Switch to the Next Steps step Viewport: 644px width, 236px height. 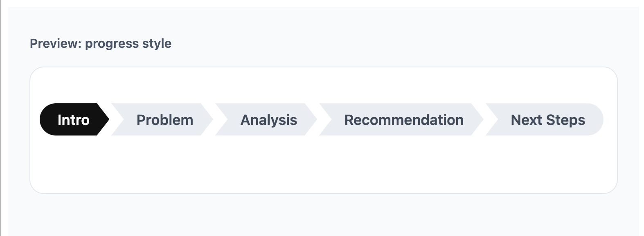point(547,120)
